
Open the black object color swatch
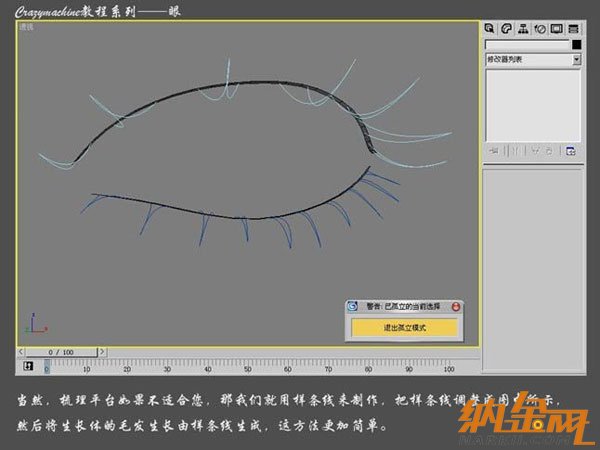pos(577,45)
